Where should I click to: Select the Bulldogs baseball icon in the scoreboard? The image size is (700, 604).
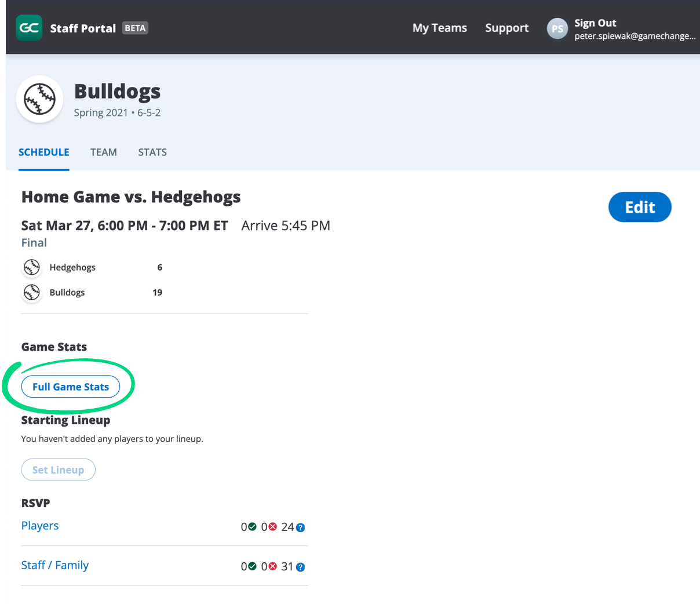pos(32,292)
